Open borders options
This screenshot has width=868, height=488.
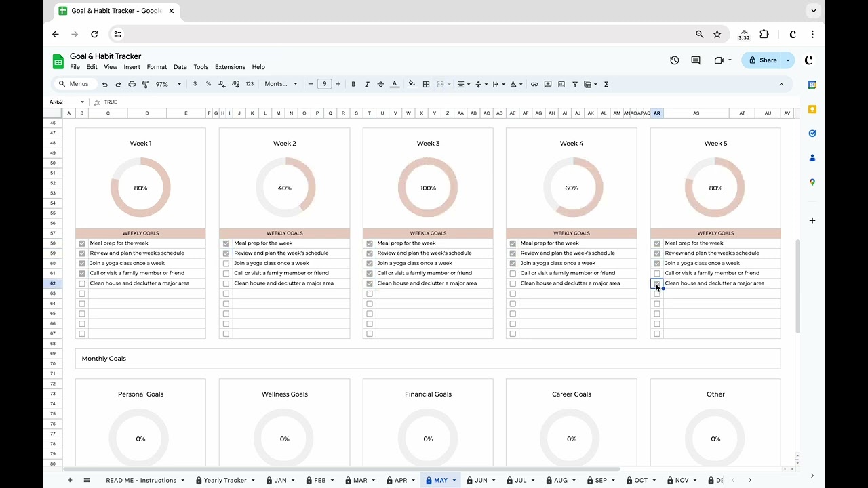click(x=426, y=84)
